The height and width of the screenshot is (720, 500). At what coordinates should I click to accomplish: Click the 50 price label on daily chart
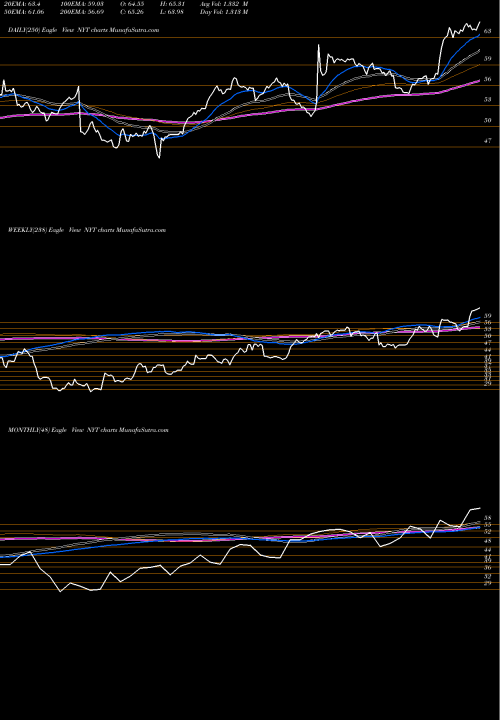point(488,120)
